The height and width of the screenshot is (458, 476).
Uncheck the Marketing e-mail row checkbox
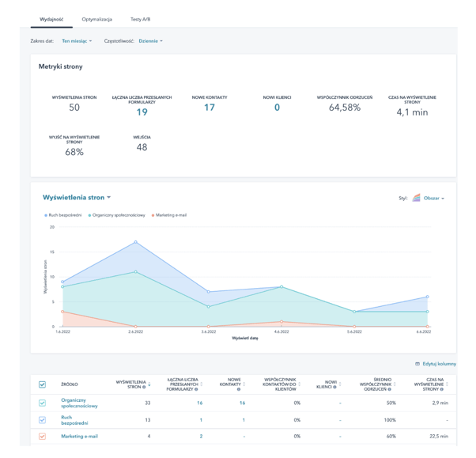click(x=42, y=437)
